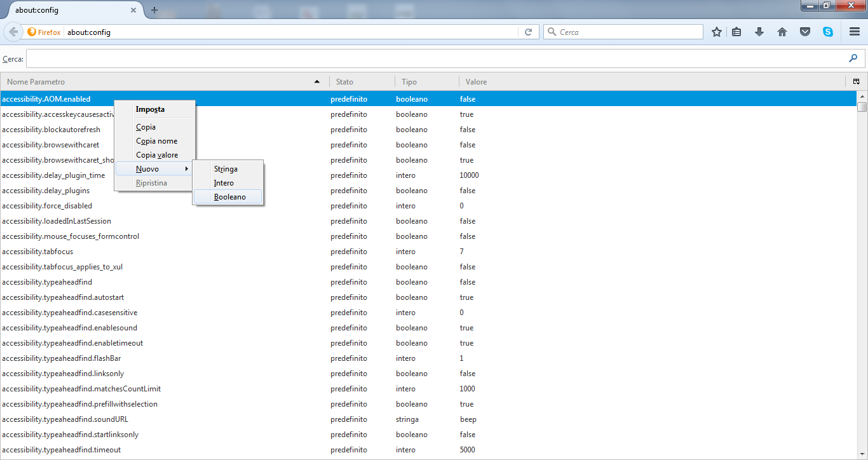The width and height of the screenshot is (868, 460).
Task: Open a new tab with plus button
Action: point(154,10)
